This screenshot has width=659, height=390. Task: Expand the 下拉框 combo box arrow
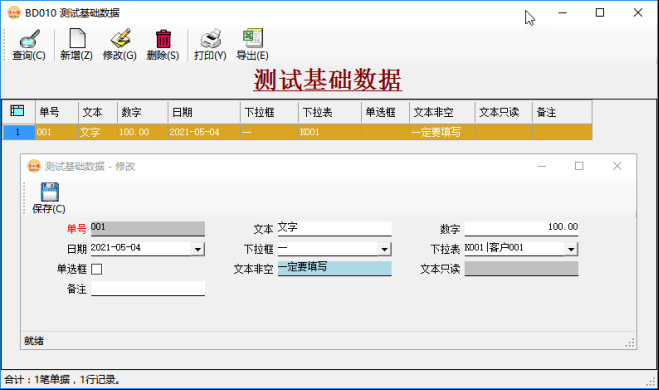pos(385,249)
